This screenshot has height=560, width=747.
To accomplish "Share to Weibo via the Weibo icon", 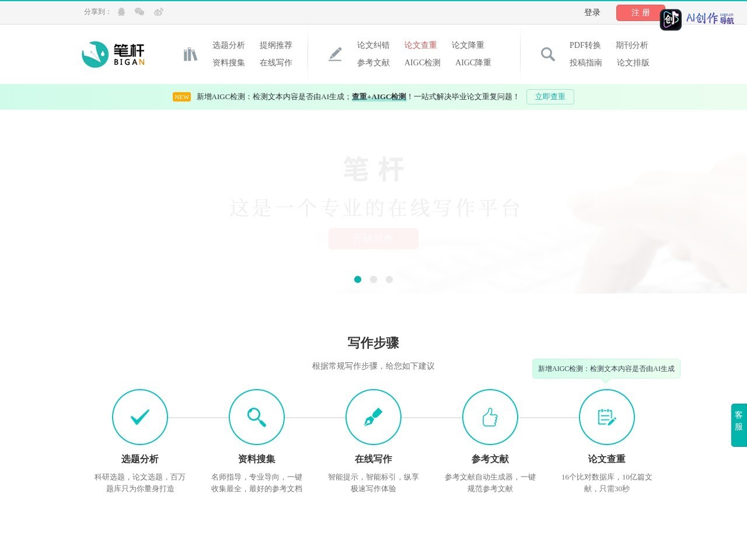I will [x=159, y=12].
